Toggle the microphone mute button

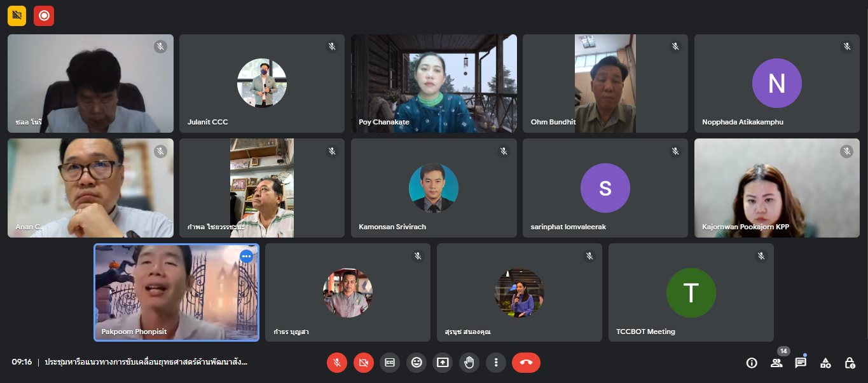337,362
